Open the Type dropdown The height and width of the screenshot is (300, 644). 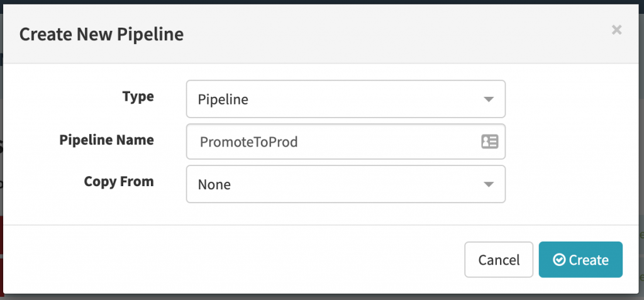pyautogui.click(x=345, y=99)
